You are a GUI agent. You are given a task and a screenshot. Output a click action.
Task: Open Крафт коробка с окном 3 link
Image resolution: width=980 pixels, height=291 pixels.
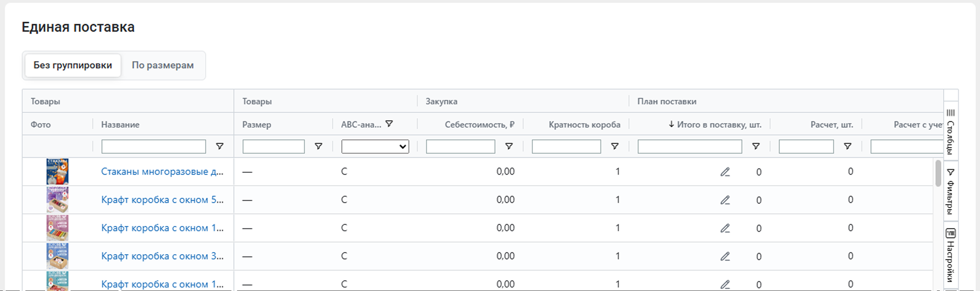[x=162, y=256]
